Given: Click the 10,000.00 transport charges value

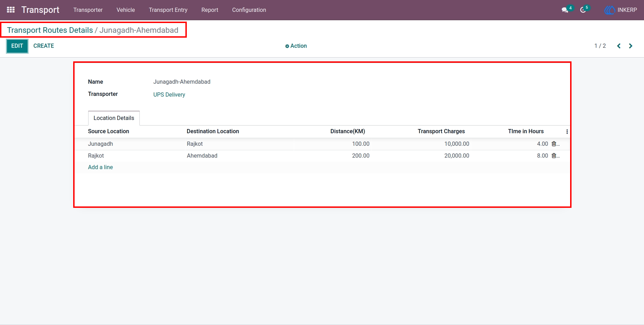Looking at the screenshot, I should click(457, 144).
